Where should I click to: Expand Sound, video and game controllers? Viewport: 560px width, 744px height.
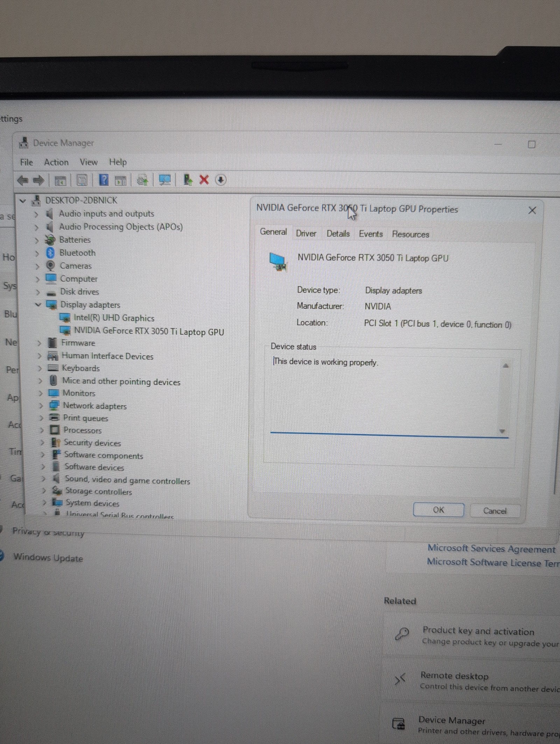(43, 479)
